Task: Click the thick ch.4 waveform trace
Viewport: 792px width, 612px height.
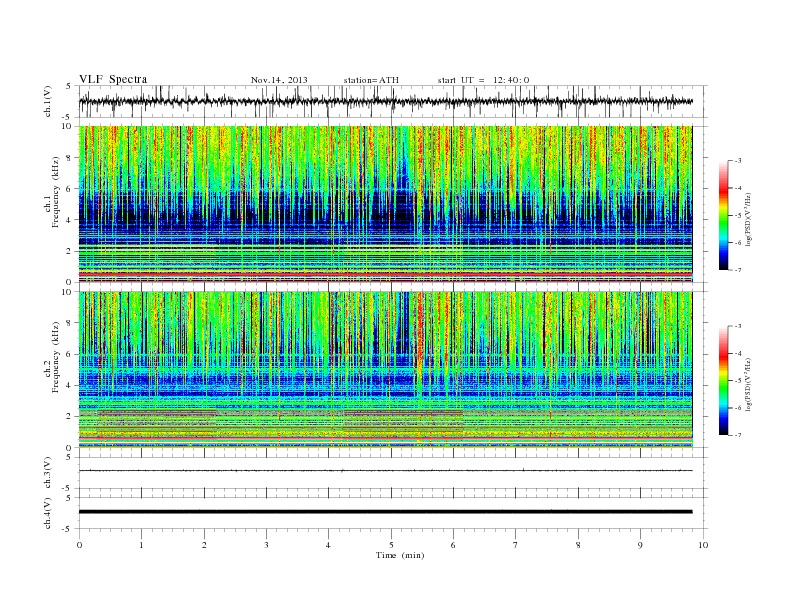Action: coord(385,512)
